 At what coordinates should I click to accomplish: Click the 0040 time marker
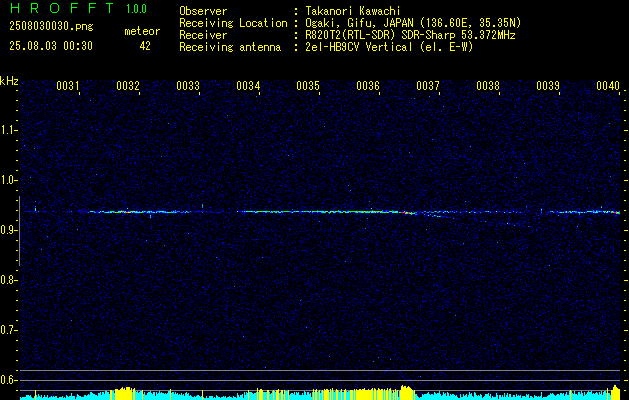point(608,85)
